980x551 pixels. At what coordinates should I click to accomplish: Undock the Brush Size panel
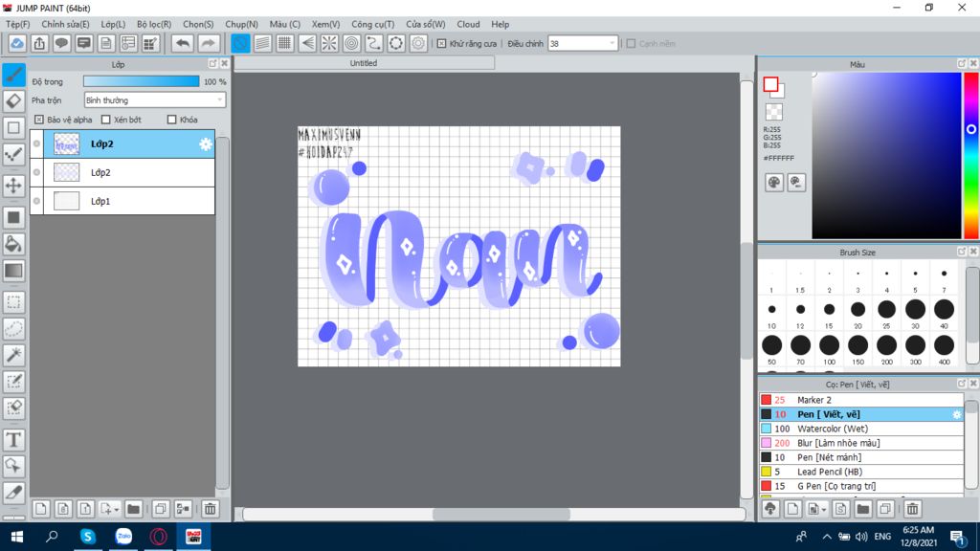point(962,252)
